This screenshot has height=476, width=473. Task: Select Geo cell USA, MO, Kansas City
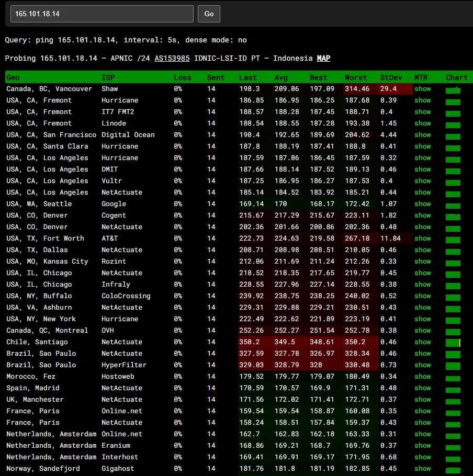48,262
